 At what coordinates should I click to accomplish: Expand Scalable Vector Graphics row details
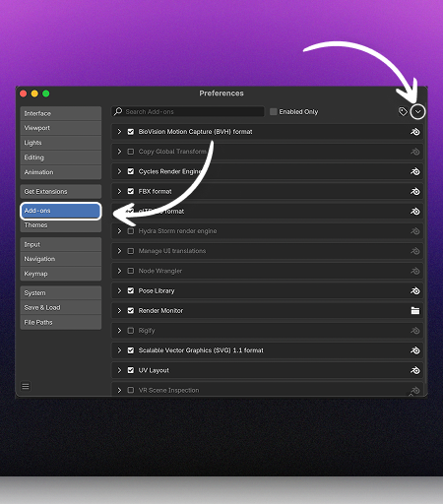tap(119, 350)
